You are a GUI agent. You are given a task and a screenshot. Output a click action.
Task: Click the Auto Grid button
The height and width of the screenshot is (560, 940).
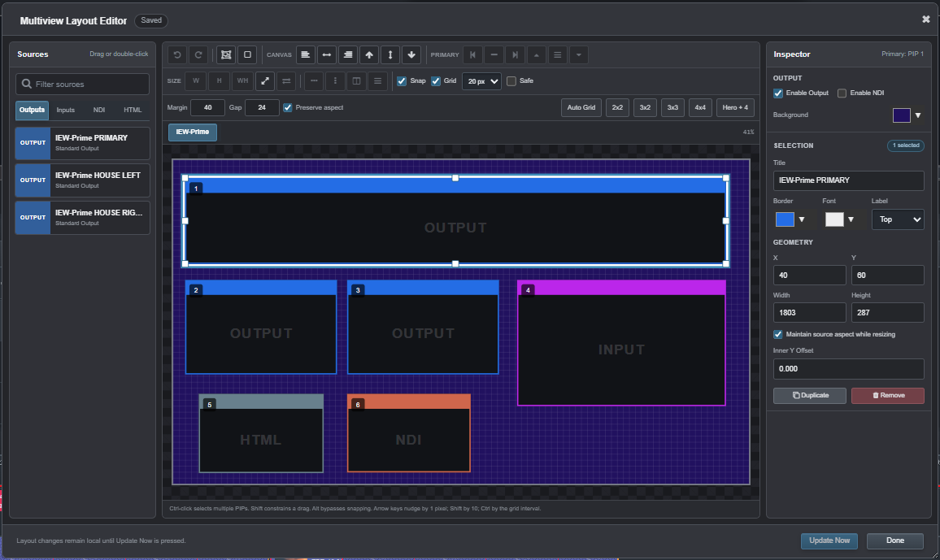[581, 108]
